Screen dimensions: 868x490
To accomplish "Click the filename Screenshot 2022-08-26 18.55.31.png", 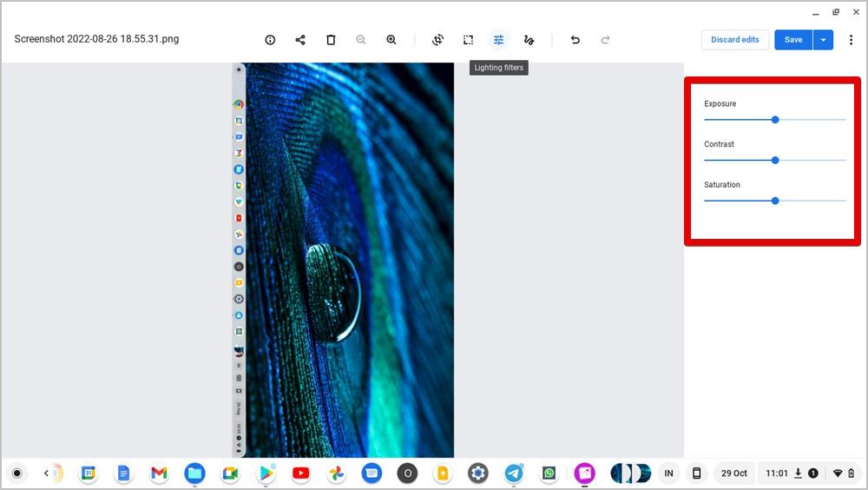I will coord(96,39).
